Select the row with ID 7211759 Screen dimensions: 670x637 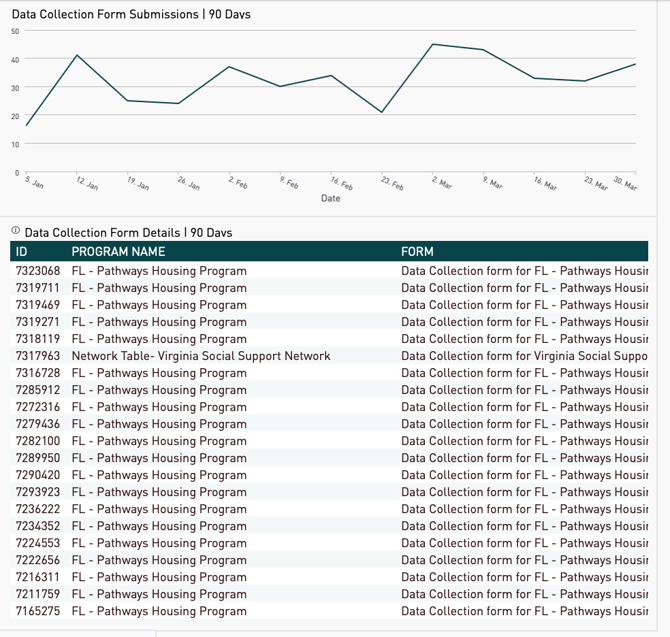point(38,594)
